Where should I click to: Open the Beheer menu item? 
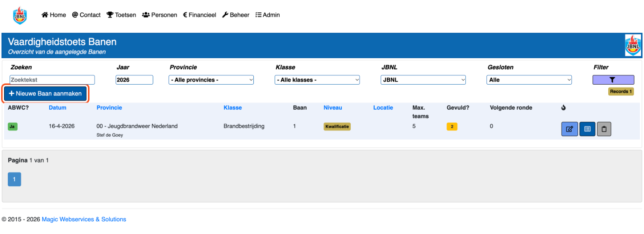[236, 15]
